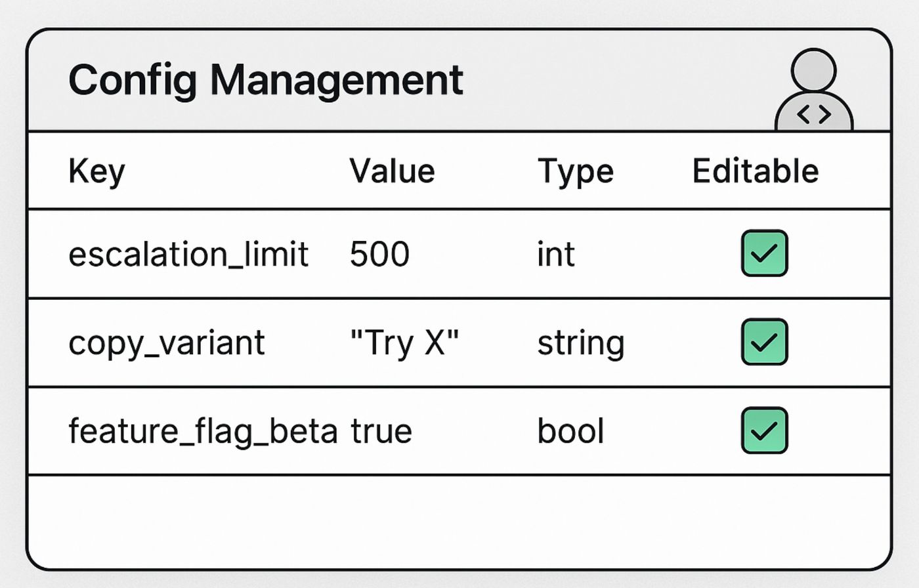
Task: Uncheck the copy_variant editable checkbox
Action: (x=764, y=342)
